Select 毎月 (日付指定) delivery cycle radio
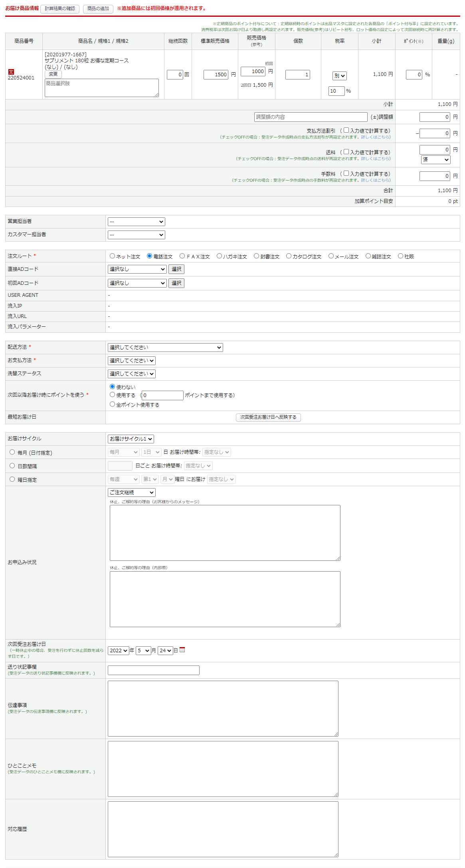Screen dimensions: 465x868 click(x=12, y=452)
